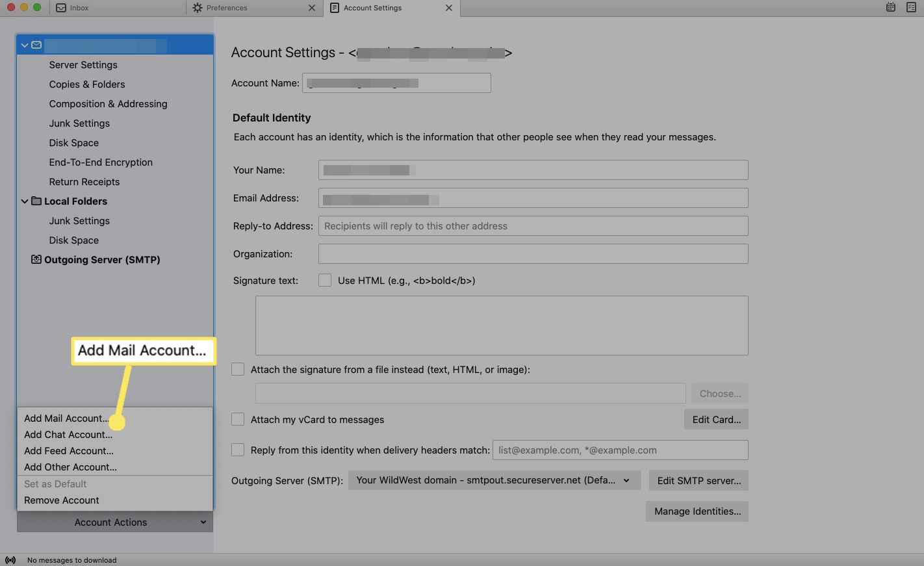Open Copies & Folders settings
The image size is (924, 566).
pyautogui.click(x=87, y=84)
